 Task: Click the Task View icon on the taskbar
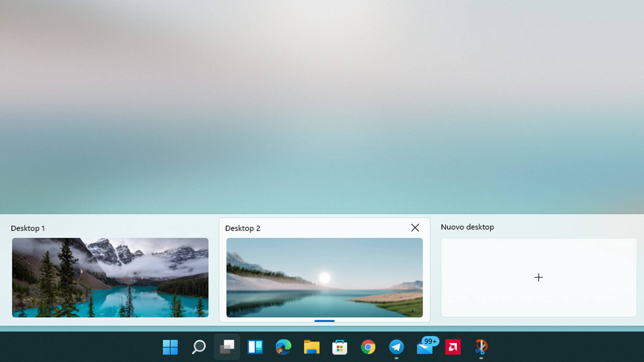click(227, 348)
